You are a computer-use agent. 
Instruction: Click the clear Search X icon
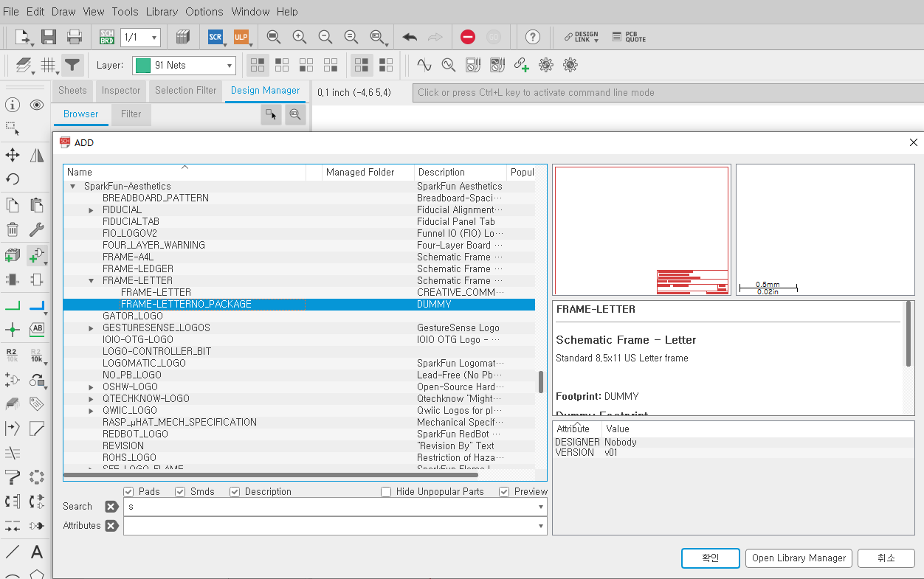(x=111, y=507)
